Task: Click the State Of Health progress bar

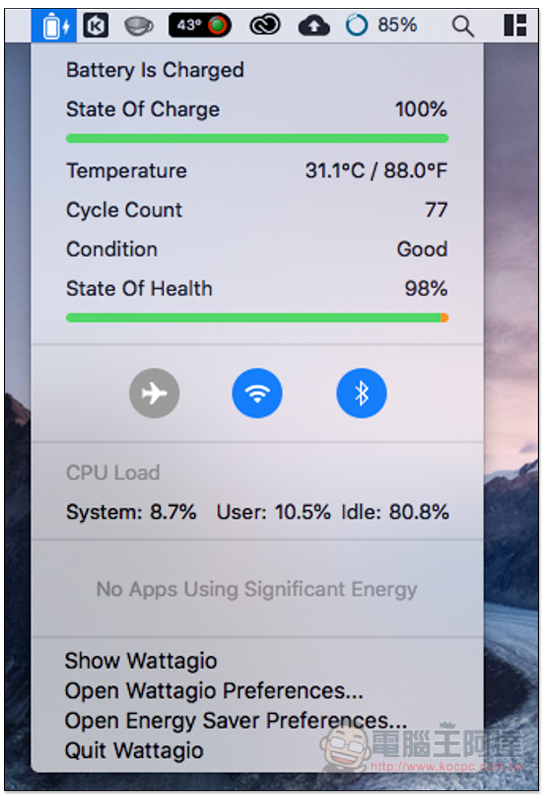Action: coord(257,318)
